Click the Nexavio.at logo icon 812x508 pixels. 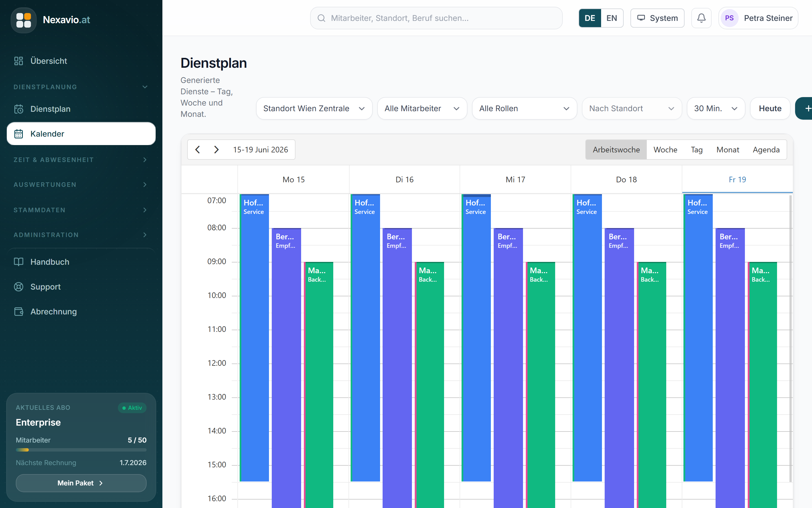pyautogui.click(x=23, y=20)
